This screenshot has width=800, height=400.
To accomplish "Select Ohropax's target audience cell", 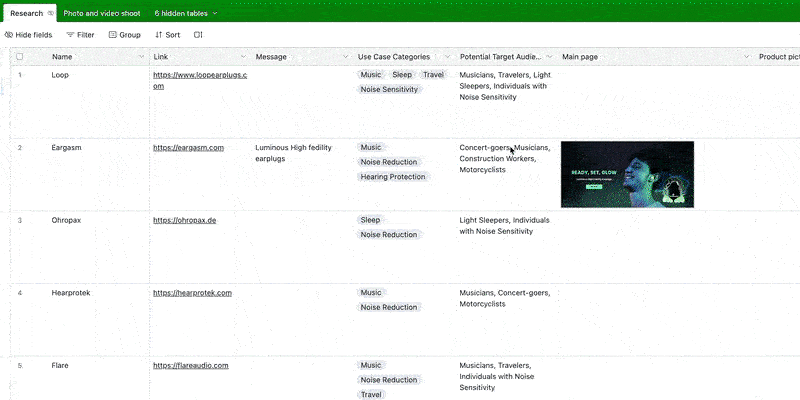I will point(506,247).
